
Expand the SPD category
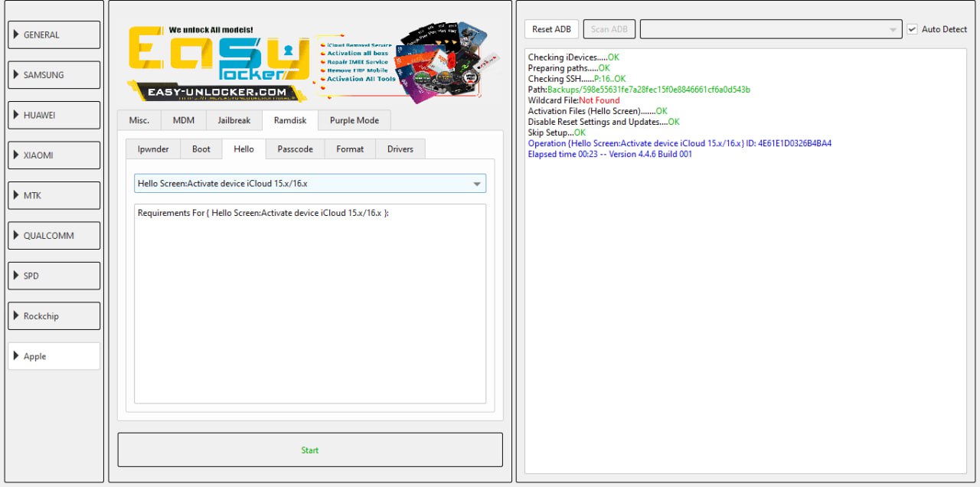(x=54, y=276)
